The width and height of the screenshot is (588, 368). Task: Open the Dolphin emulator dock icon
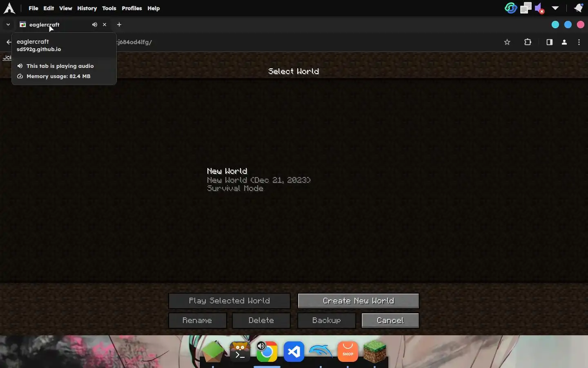(321, 351)
